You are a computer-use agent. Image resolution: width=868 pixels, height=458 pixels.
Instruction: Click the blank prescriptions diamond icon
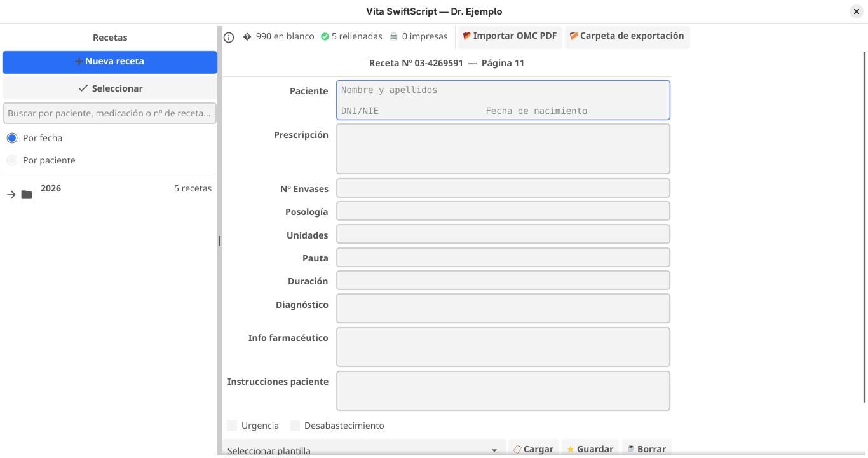tap(247, 37)
